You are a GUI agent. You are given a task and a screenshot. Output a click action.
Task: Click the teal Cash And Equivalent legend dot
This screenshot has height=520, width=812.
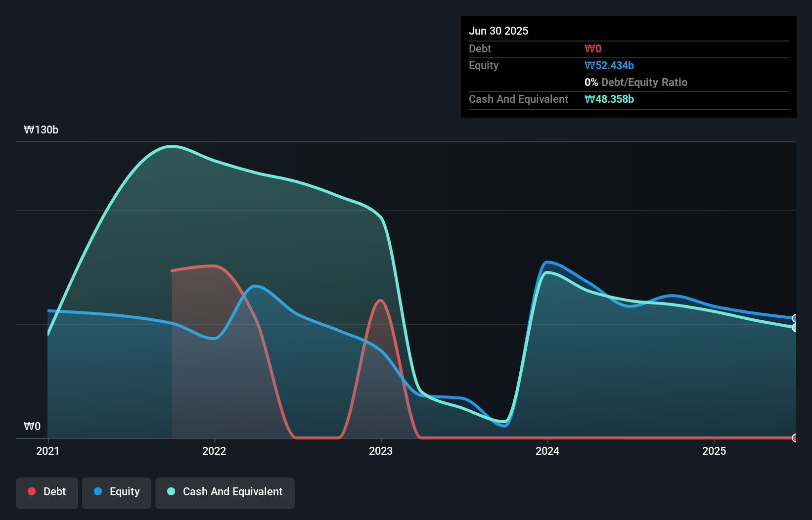[171, 491]
